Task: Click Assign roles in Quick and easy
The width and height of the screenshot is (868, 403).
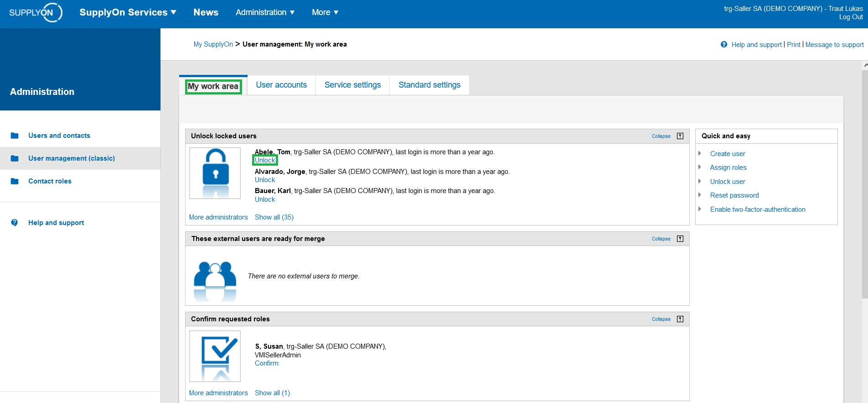Action: (728, 167)
